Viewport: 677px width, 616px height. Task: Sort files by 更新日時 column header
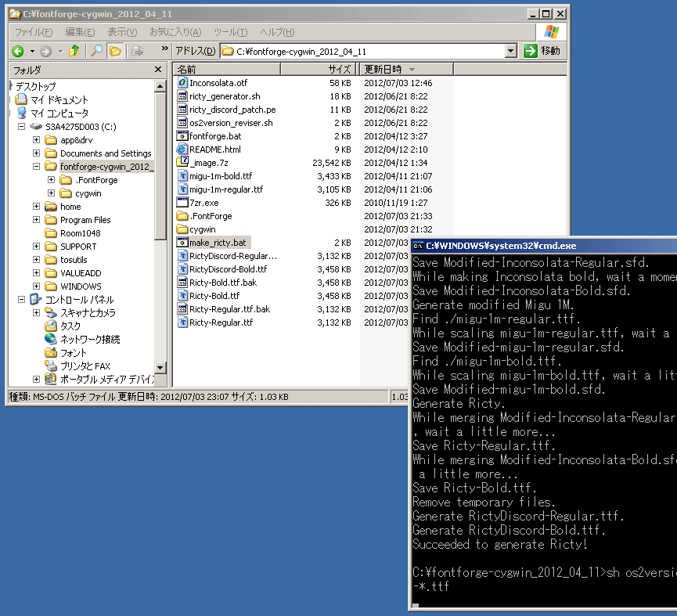coord(406,69)
